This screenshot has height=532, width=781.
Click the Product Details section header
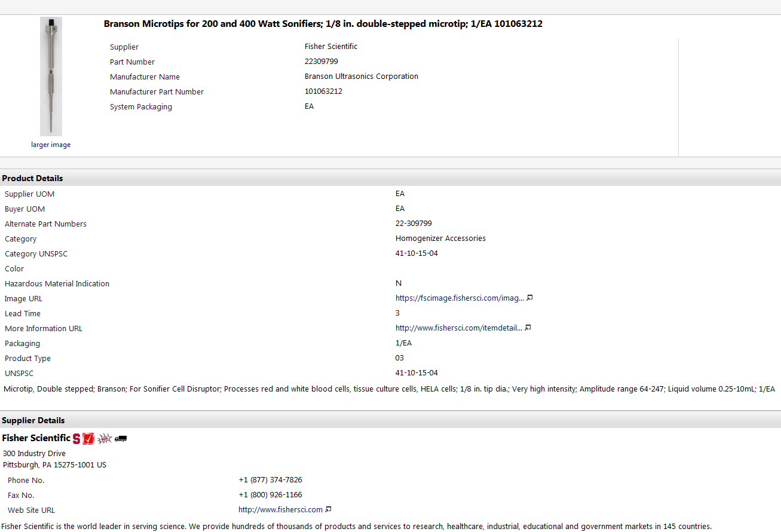coord(32,178)
